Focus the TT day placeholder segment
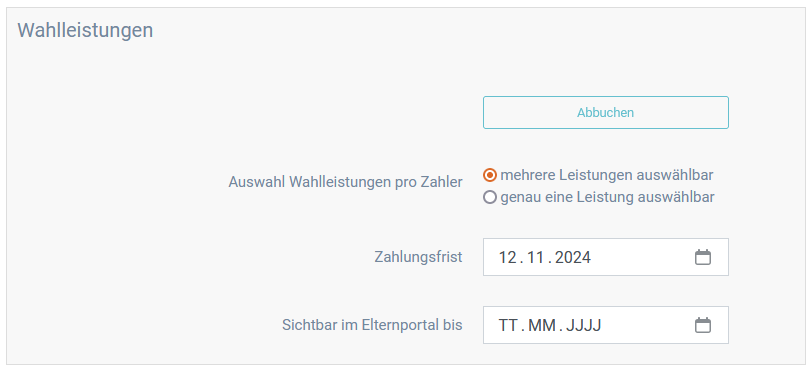The height and width of the screenshot is (371, 811). tap(508, 325)
